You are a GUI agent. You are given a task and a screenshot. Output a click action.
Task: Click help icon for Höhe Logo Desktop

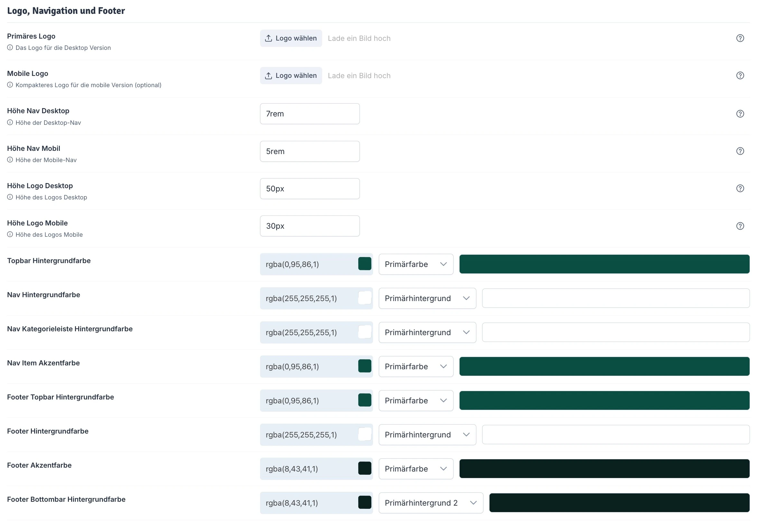pos(740,188)
